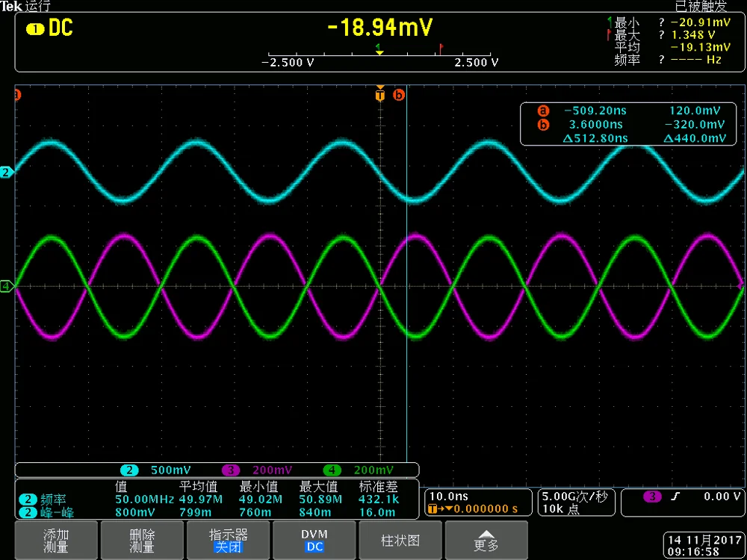
Task: Click the cursor a badge in readout box
Action: click(x=543, y=111)
